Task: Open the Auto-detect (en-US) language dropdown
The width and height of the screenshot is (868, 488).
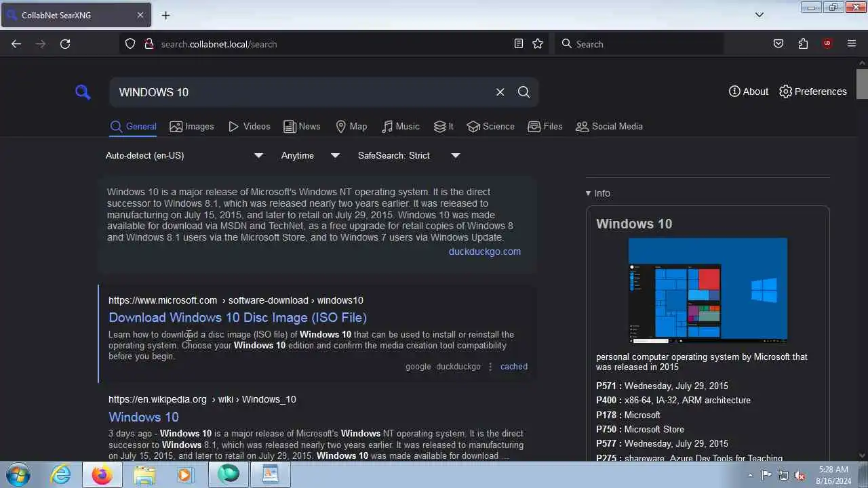Action: coord(184,155)
